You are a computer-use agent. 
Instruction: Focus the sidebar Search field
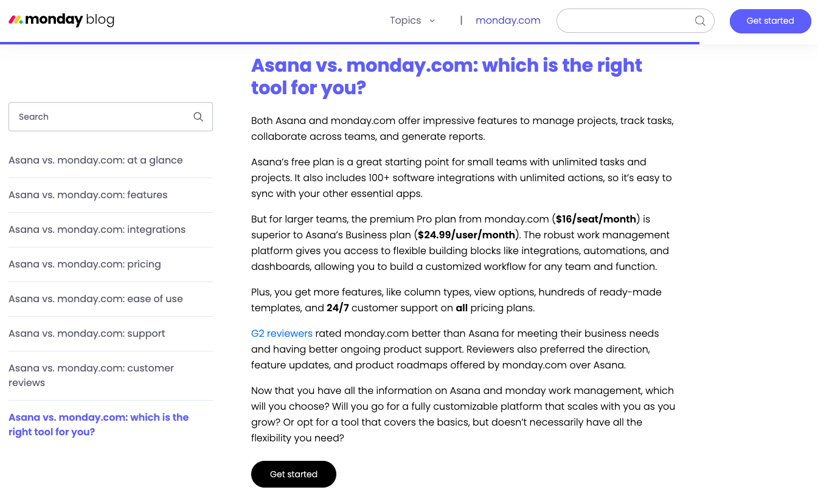100,117
